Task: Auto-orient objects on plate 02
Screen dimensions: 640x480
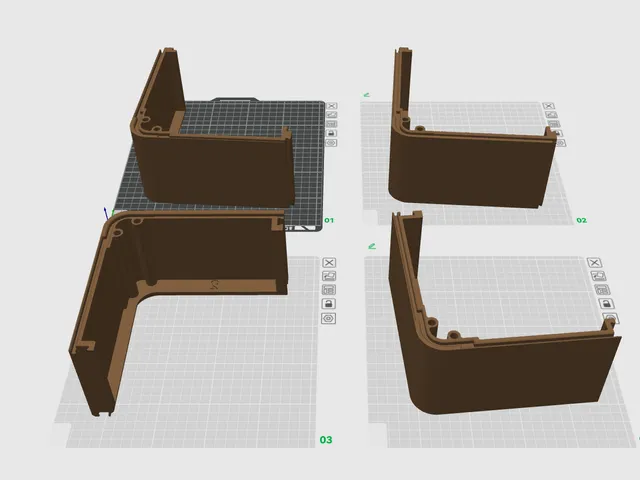Action: pyautogui.click(x=551, y=115)
